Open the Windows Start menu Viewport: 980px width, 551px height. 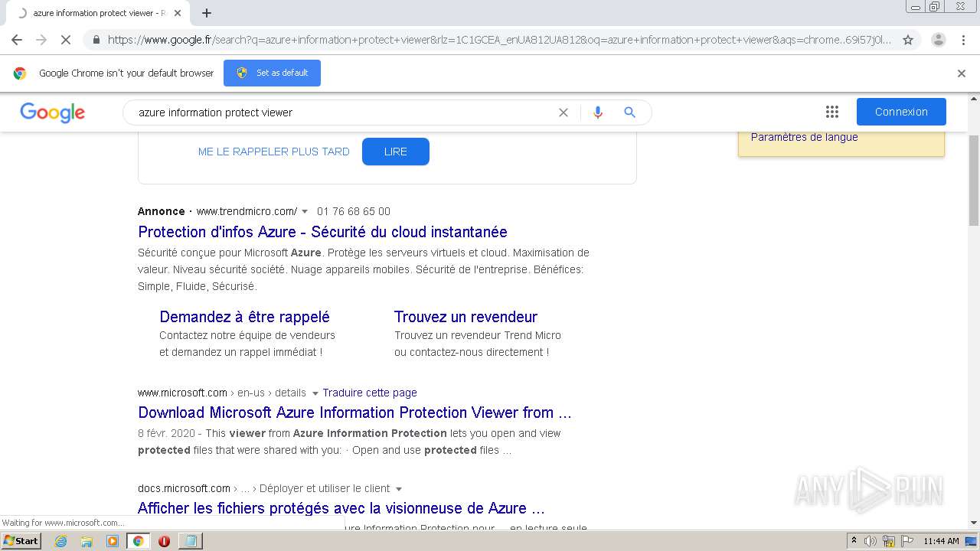pyautogui.click(x=21, y=541)
